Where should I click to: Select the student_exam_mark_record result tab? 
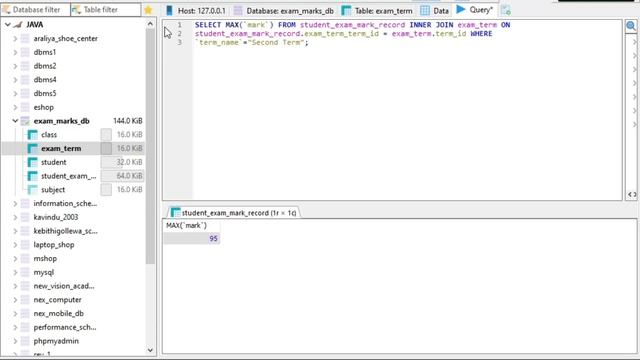234,213
